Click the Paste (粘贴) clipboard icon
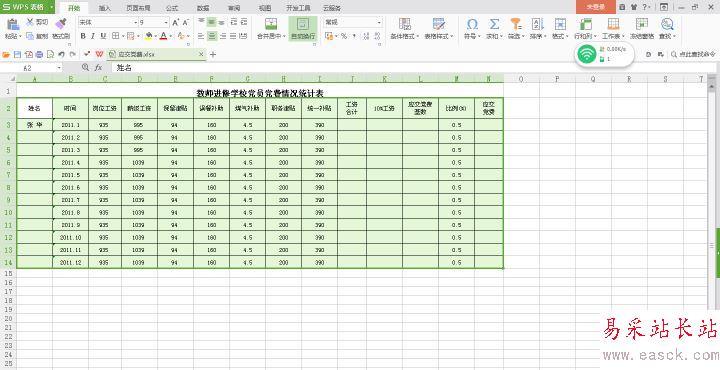Viewport: 720px width, 370px height. tap(13, 24)
